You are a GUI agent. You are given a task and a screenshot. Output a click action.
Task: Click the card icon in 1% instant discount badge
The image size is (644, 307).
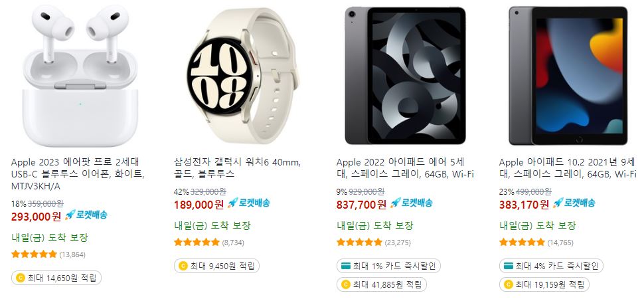346,266
